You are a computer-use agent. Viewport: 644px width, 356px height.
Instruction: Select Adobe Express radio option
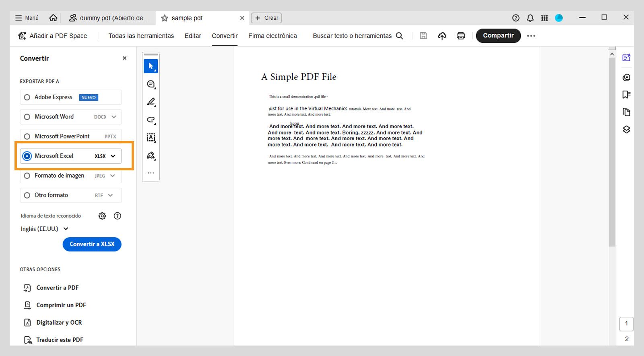point(27,97)
